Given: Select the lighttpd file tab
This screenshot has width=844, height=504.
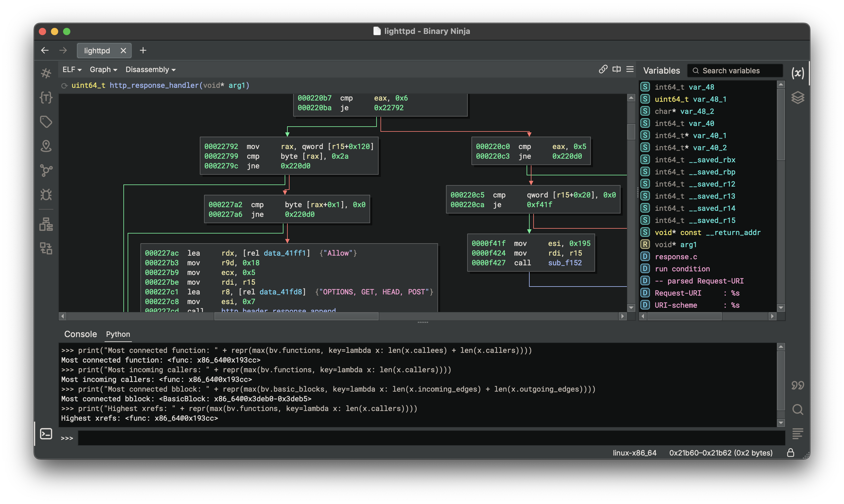Looking at the screenshot, I should (97, 51).
